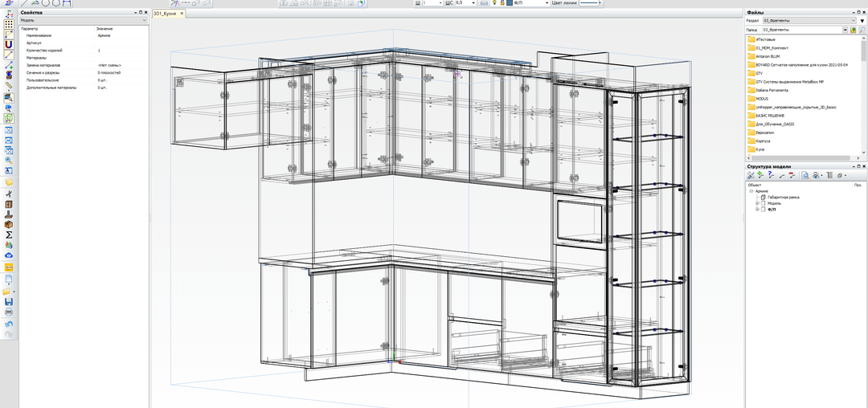This screenshot has width=868, height=408.
Task: Click the blue question mark icon in Структура модели
Action: tap(771, 174)
